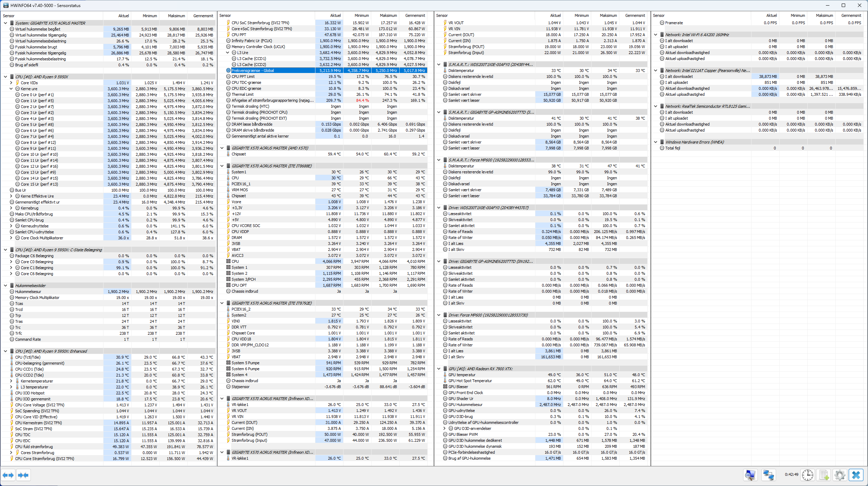Select the highlighted Frekvensgrænse - Global row
Screen dimensions: 868x486
(326, 71)
